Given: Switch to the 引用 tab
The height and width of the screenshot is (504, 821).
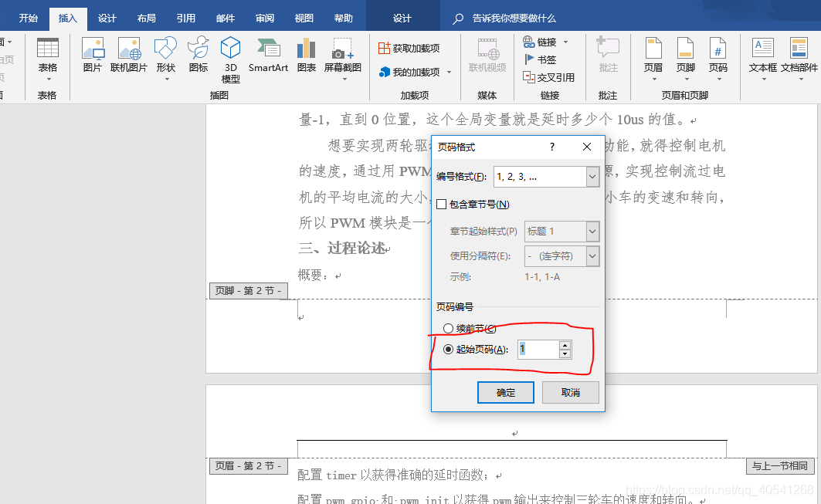Looking at the screenshot, I should (186, 19).
